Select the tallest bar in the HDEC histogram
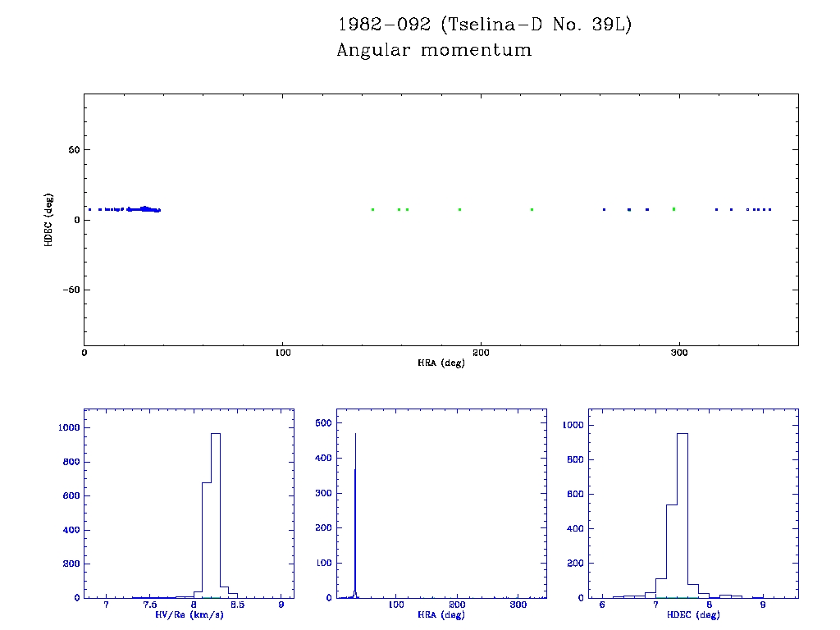The height and width of the screenshot is (630, 840). click(x=682, y=515)
